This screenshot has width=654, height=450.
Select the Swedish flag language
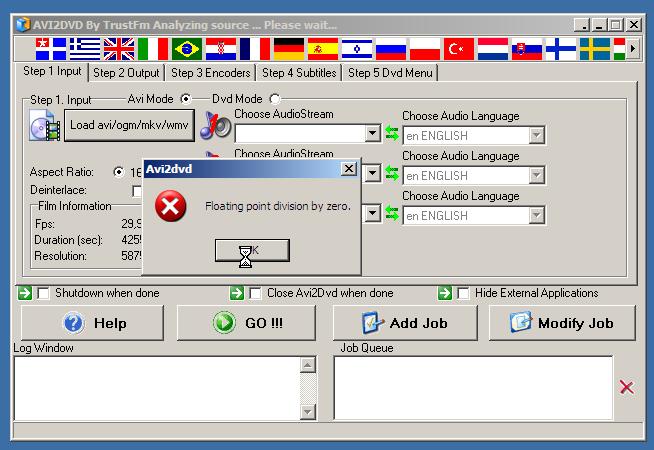595,49
